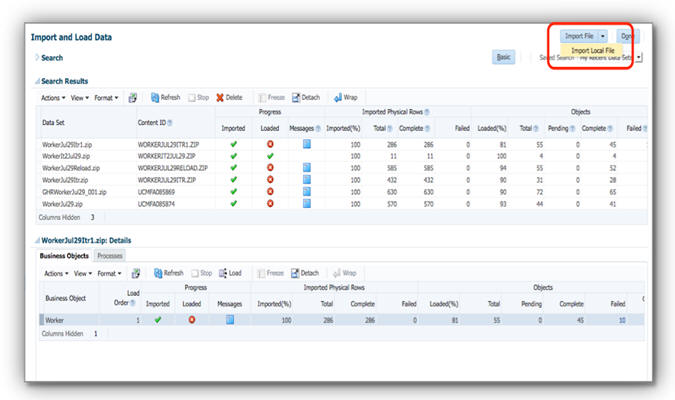Click Delete in Search Results toolbar

coord(229,98)
